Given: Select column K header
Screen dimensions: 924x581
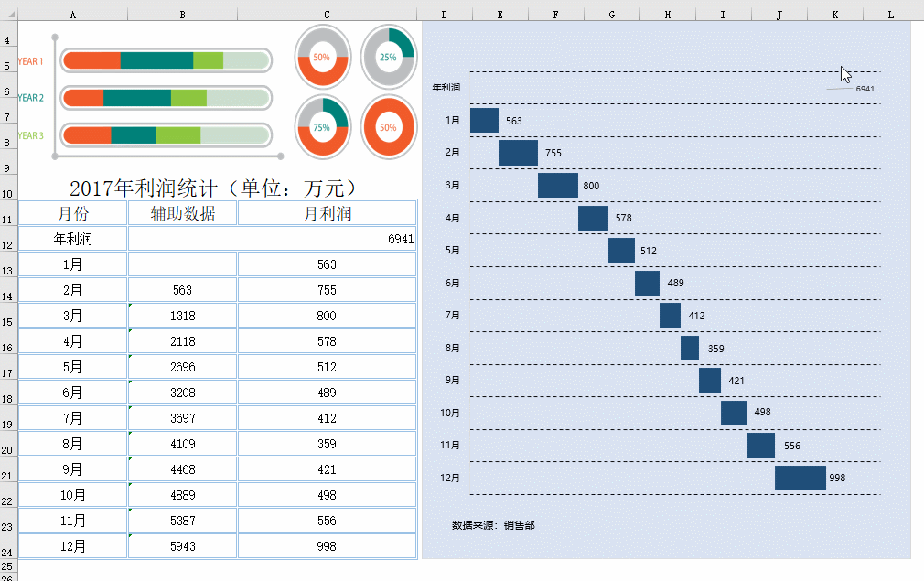Looking at the screenshot, I should point(835,15).
